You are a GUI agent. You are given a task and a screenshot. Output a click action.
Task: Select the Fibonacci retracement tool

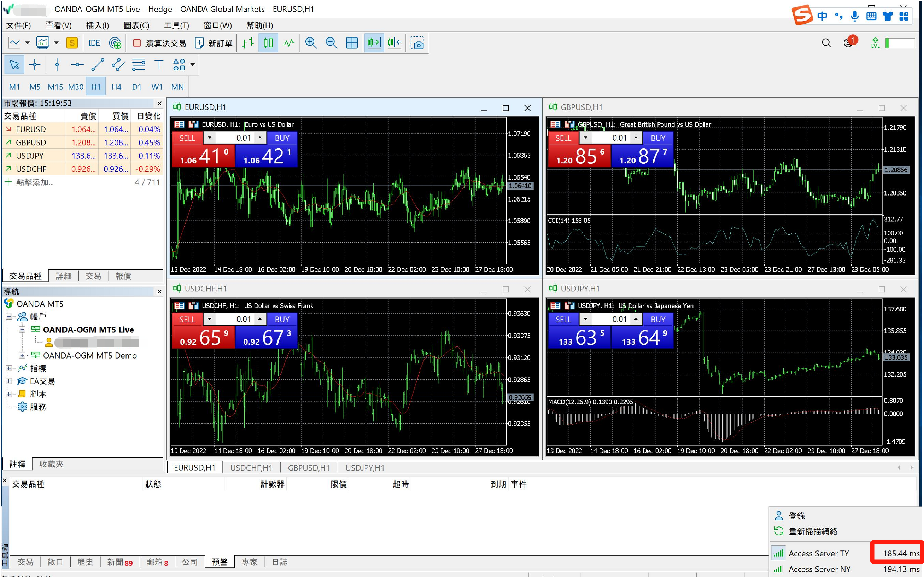139,64
